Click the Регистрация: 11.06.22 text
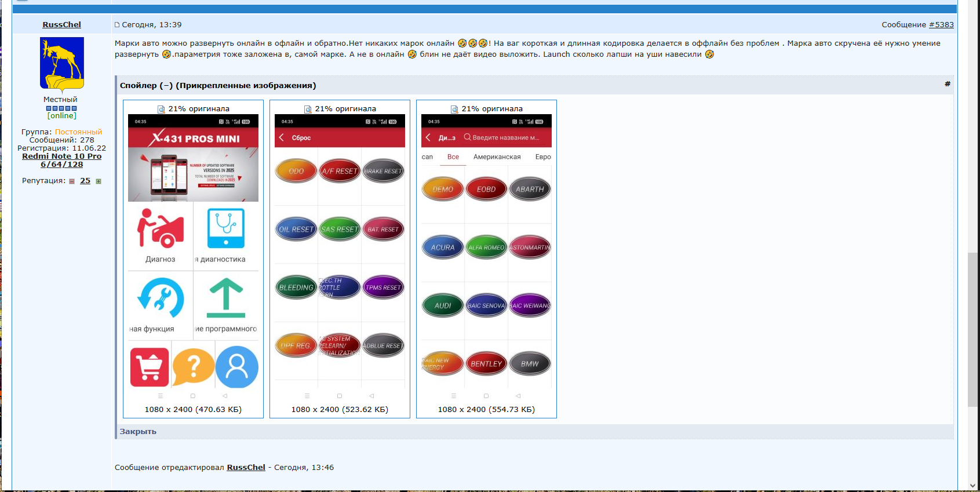Screen dimensions: 980x492 coord(62,148)
